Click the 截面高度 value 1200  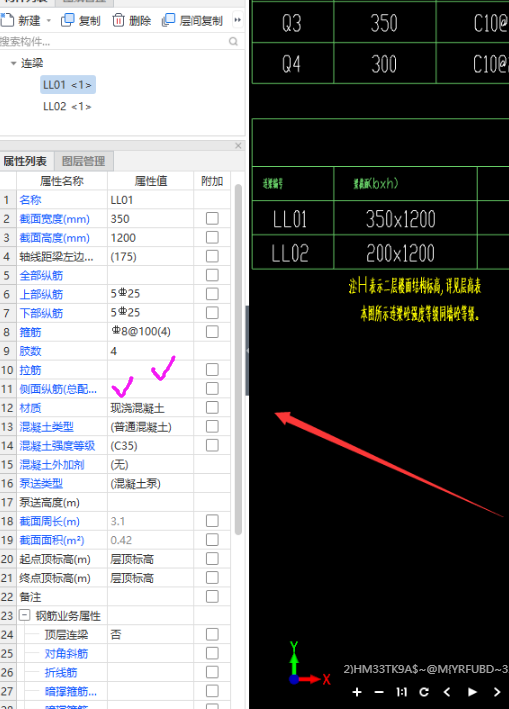151,238
